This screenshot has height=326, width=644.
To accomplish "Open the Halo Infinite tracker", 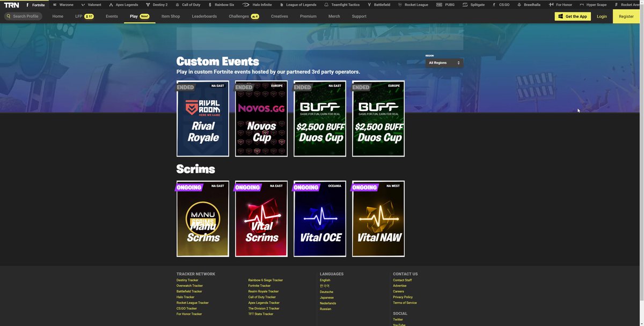I will coord(257,4).
